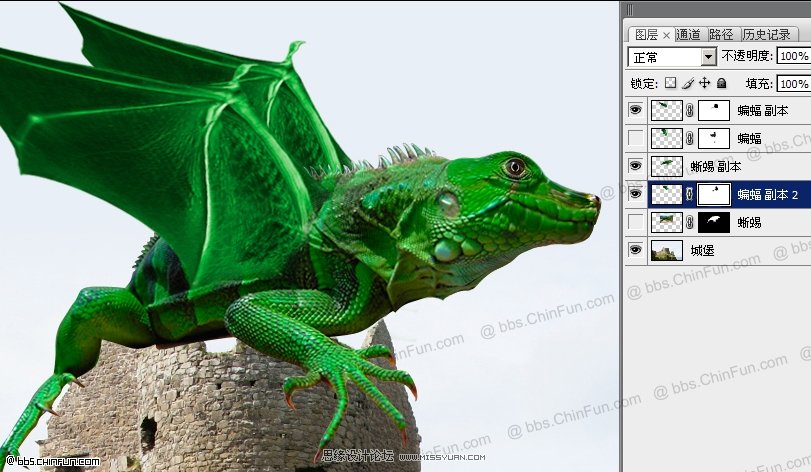The height and width of the screenshot is (472, 811).
Task: Click link icon on 蝙蝠 副本 2 layer
Action: pos(690,194)
